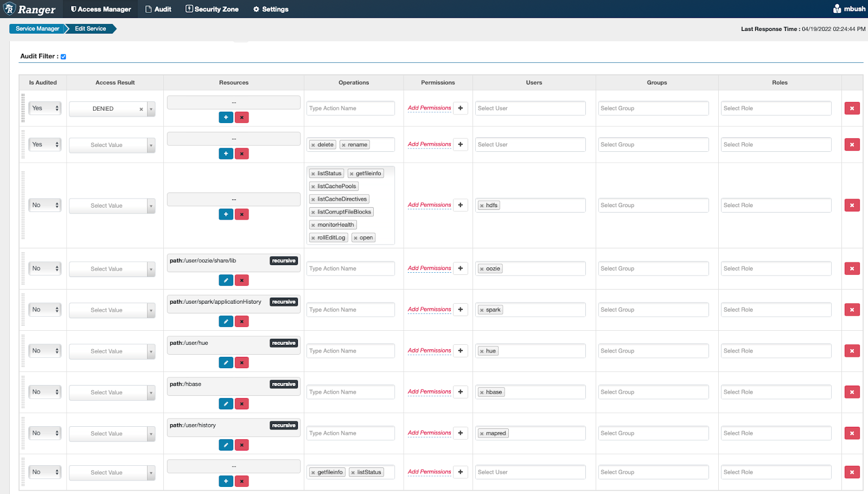This screenshot has height=494, width=868.
Task: Click the Type Action Name field in the mapred row
Action: (350, 433)
